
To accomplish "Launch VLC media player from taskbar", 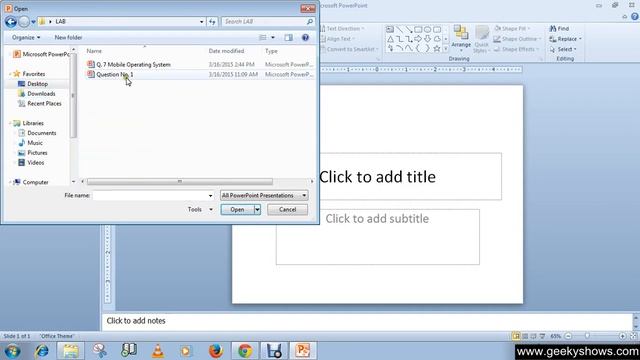I will point(158,351).
